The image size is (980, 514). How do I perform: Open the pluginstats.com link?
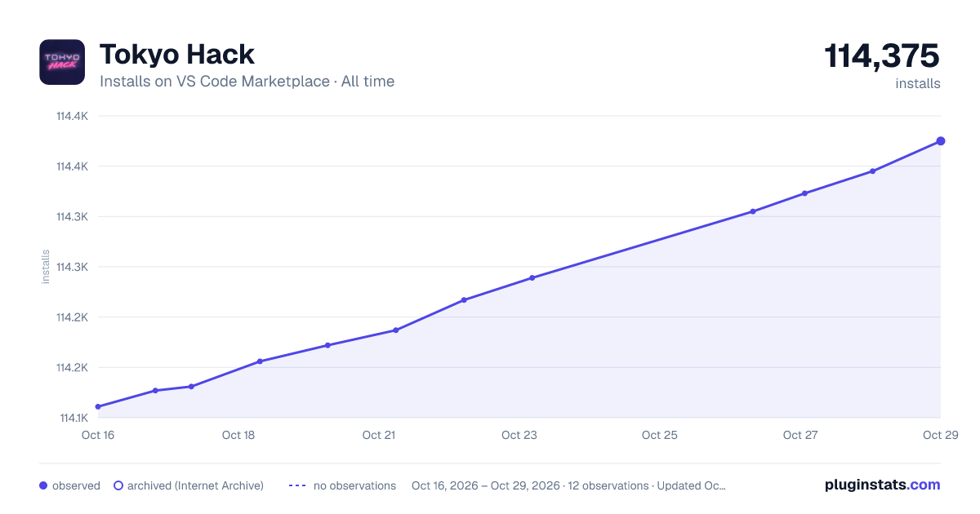(x=882, y=485)
